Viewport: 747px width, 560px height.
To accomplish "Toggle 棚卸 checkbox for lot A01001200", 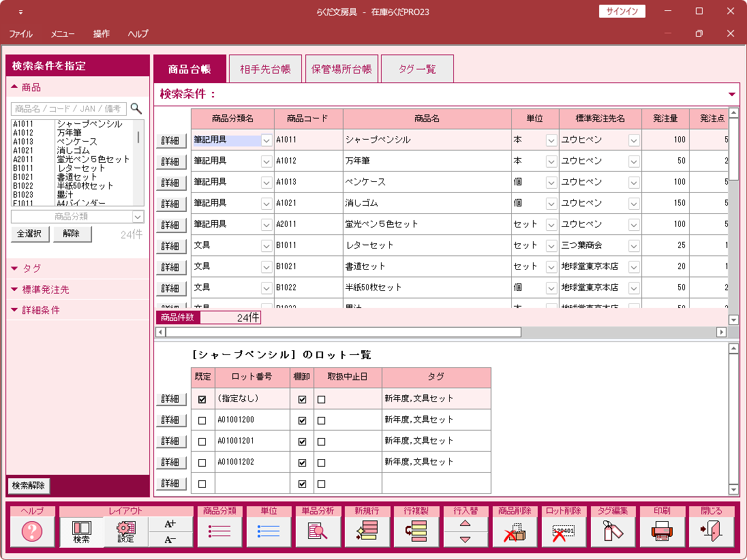I will [x=302, y=420].
